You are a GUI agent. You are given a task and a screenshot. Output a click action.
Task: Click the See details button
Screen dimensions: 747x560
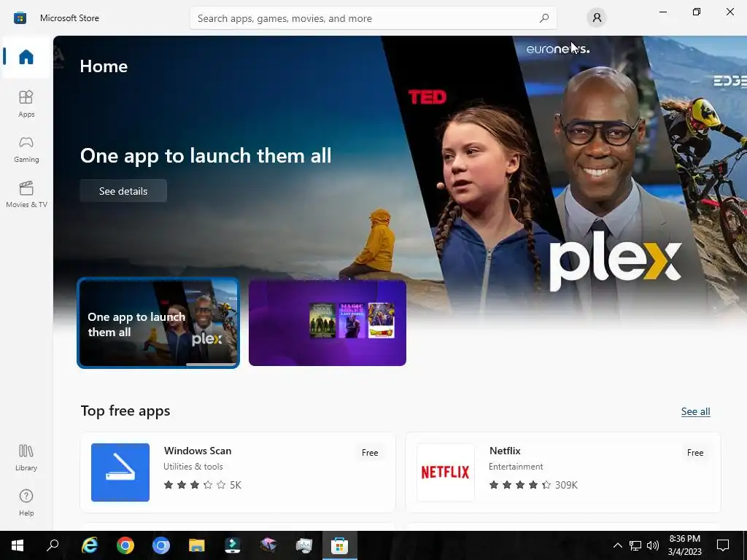coord(123,191)
